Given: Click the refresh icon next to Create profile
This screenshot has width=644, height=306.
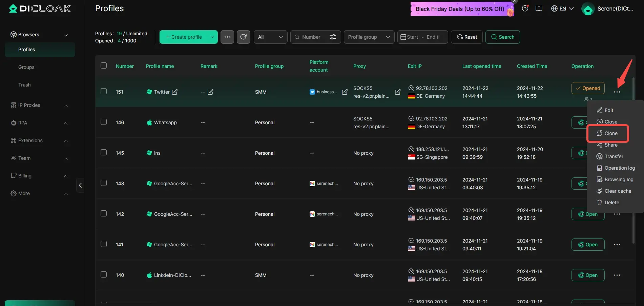Looking at the screenshot, I should click(x=243, y=37).
